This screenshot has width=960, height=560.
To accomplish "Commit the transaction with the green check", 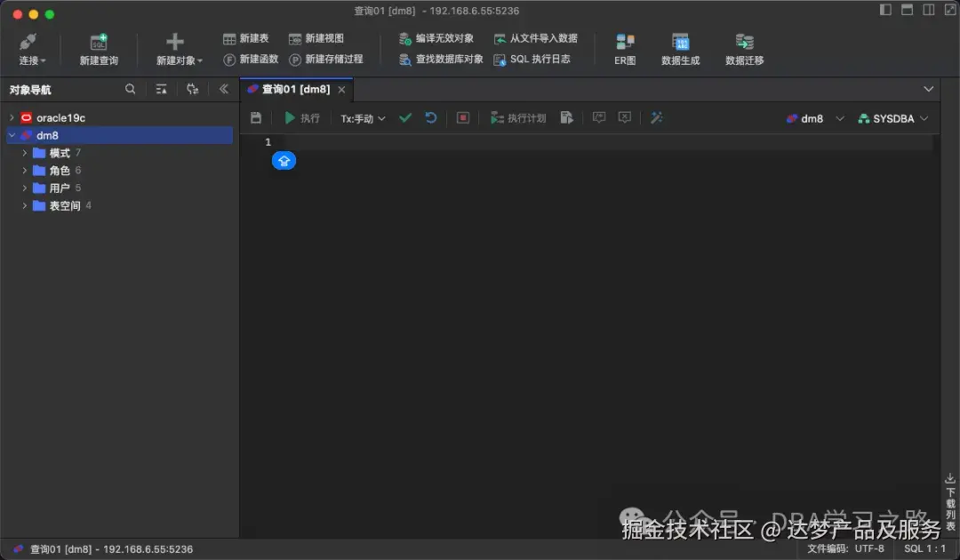I will point(405,117).
